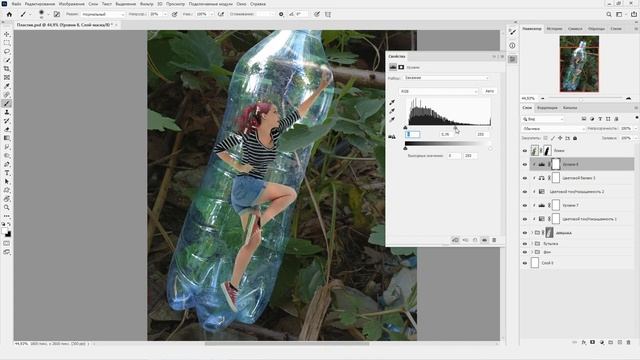
Task: Switch to the История tab
Action: (554, 29)
